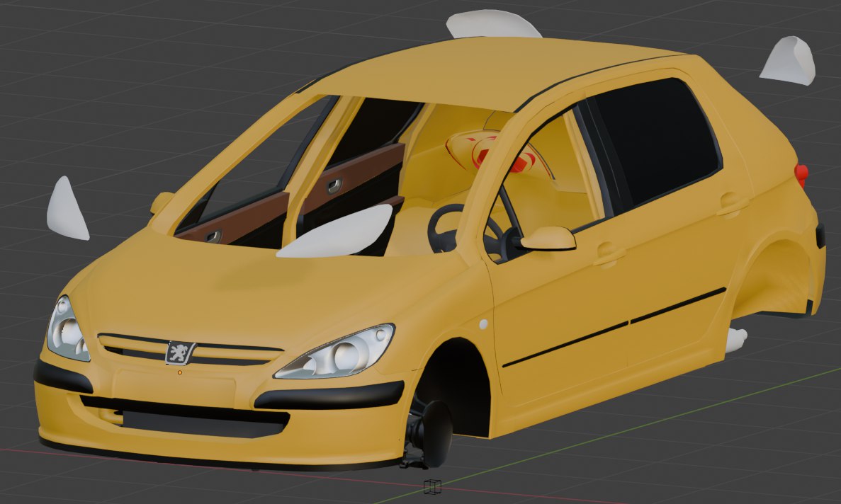Select the rear door handle
Image resolution: width=841 pixels, height=504 pixels.
(732, 204)
